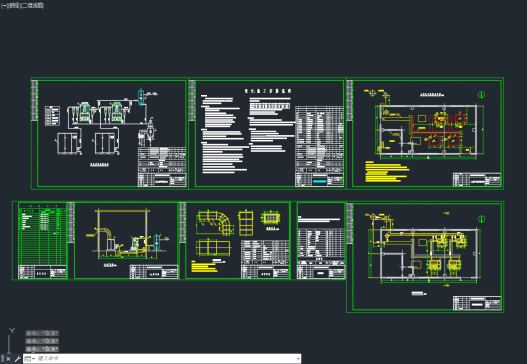527x364 pixels.
Task: Select the duct elbow detail sheet
Action: tap(235, 240)
